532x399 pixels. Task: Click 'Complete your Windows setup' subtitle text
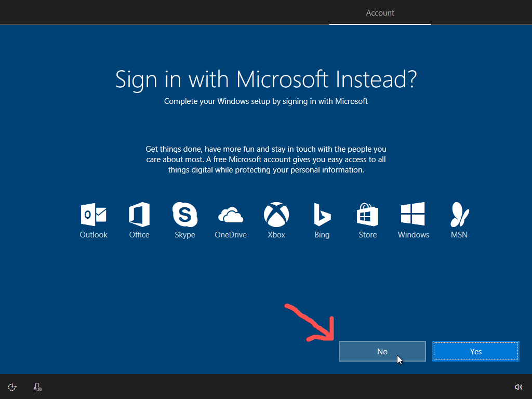tap(266, 101)
